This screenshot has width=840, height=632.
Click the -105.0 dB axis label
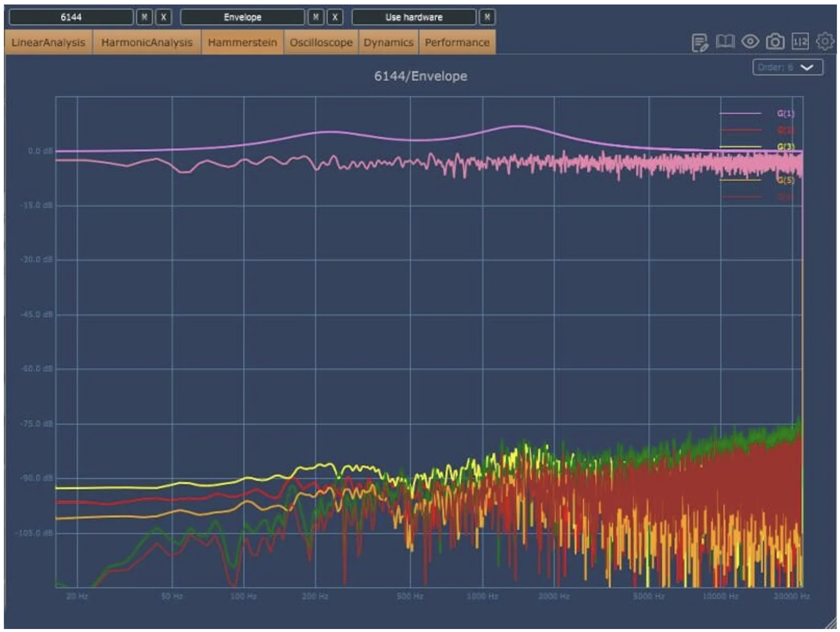click(x=35, y=533)
